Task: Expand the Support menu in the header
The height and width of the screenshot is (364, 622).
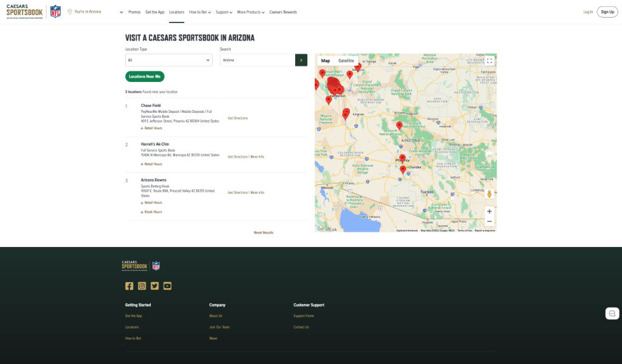Action: point(224,12)
